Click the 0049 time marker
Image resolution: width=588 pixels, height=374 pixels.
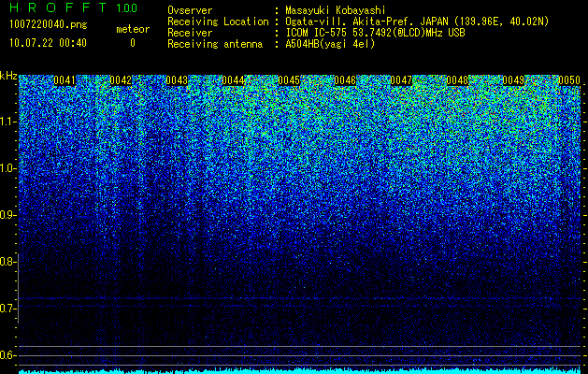[513, 80]
